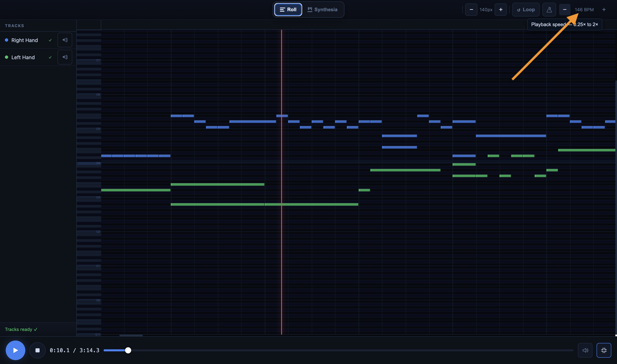The image size is (617, 364).
Task: Click the horizontal scrollbar under the roll
Action: tap(131, 335)
